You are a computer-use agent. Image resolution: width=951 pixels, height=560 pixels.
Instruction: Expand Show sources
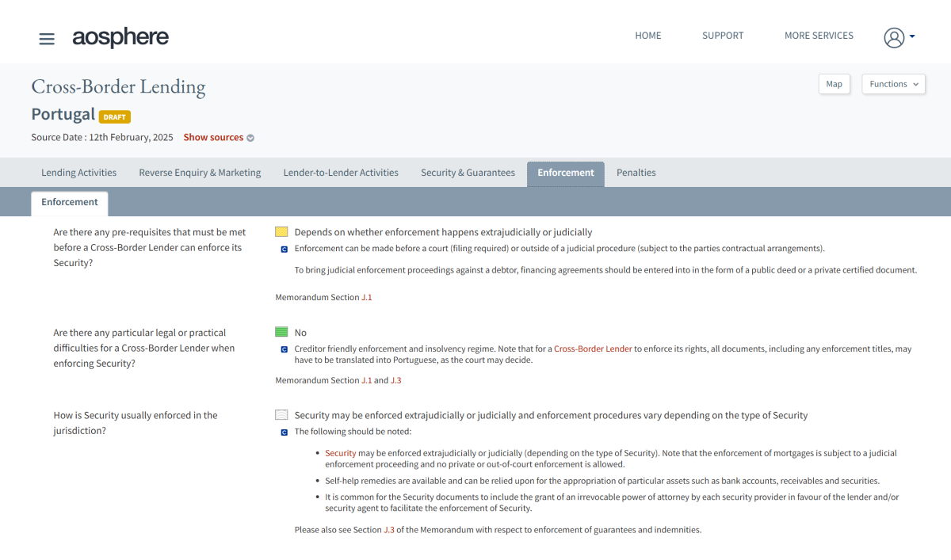219,138
